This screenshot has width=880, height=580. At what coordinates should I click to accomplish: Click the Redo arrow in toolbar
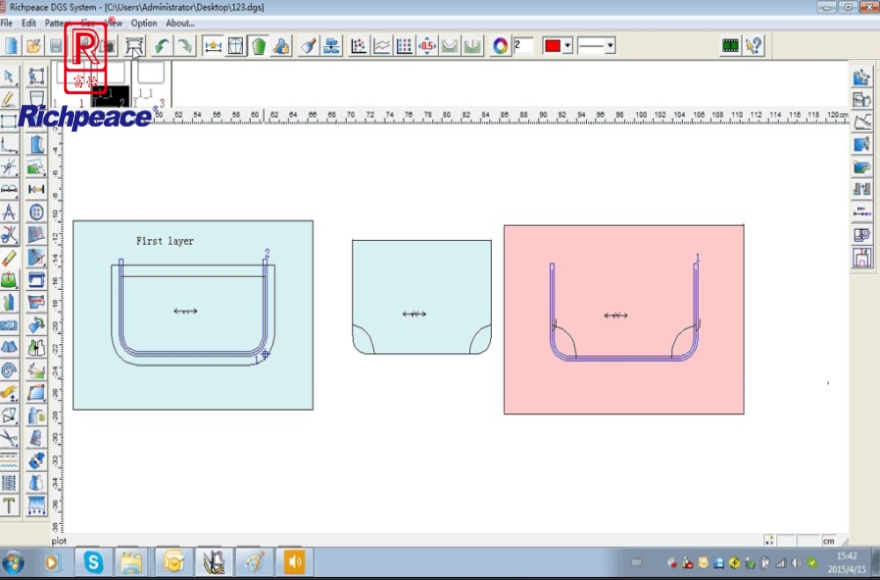pyautogui.click(x=185, y=46)
